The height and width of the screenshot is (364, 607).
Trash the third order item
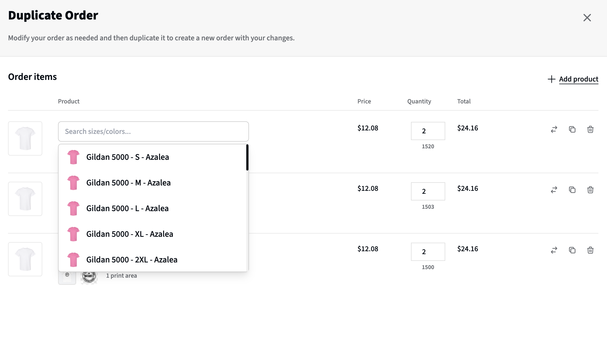pos(590,250)
